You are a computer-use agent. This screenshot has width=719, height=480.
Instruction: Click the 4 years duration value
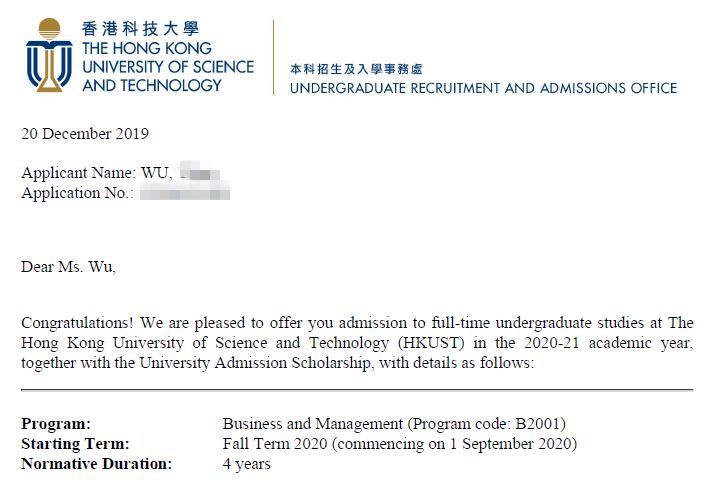click(246, 464)
